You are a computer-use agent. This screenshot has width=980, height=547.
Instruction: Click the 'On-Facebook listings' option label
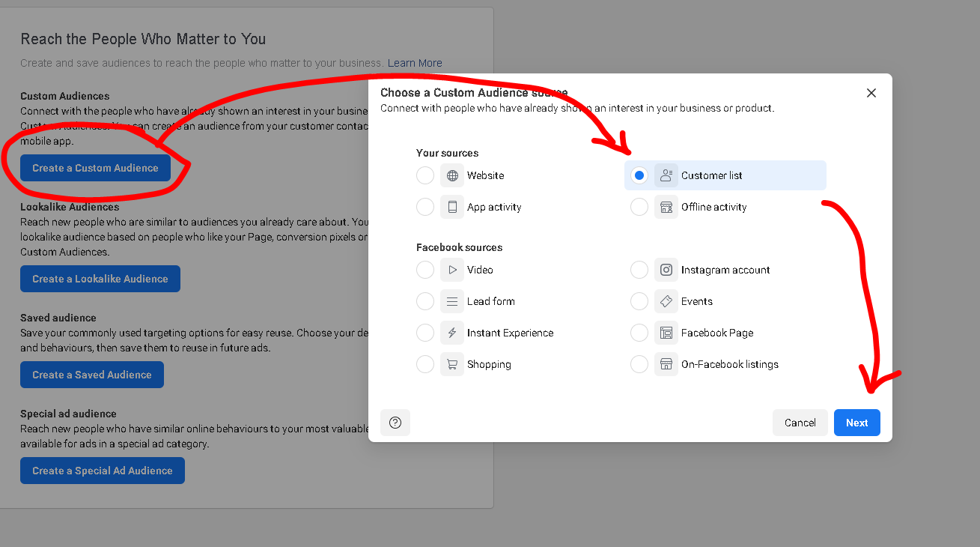[x=730, y=364]
